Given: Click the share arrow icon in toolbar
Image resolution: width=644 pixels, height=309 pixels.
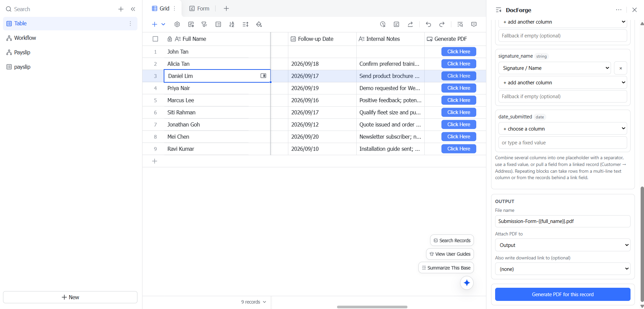Looking at the screenshot, I should pyautogui.click(x=410, y=24).
